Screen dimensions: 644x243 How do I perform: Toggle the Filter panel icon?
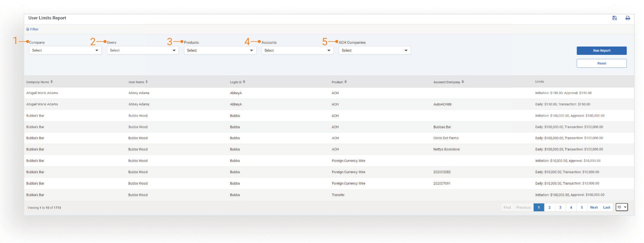point(28,29)
